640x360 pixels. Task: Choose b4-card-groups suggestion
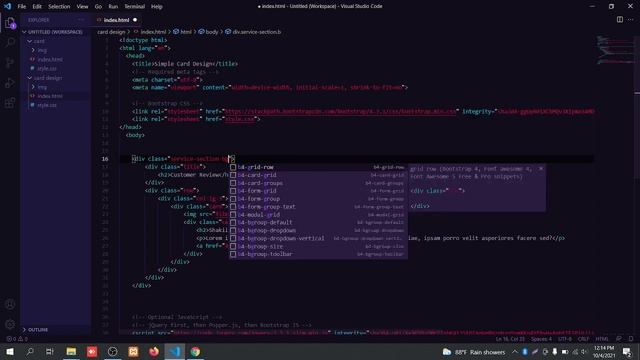coord(318,183)
